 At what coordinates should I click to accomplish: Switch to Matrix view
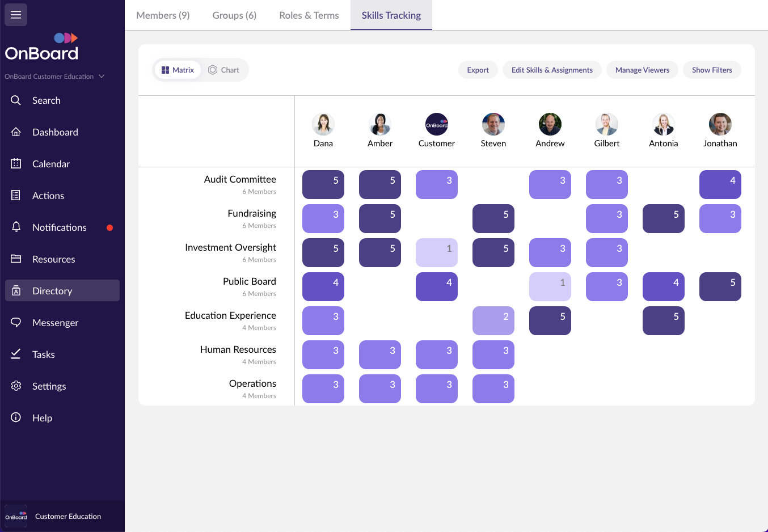[178, 70]
